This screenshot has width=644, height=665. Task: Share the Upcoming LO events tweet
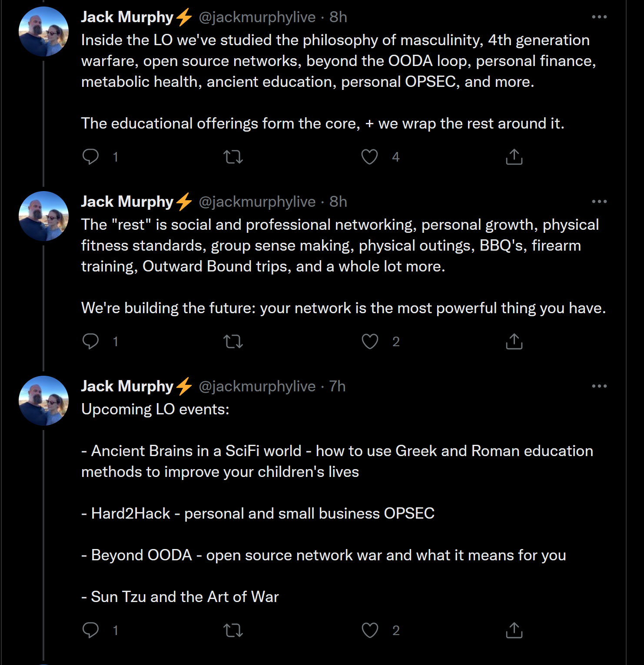[x=514, y=630]
